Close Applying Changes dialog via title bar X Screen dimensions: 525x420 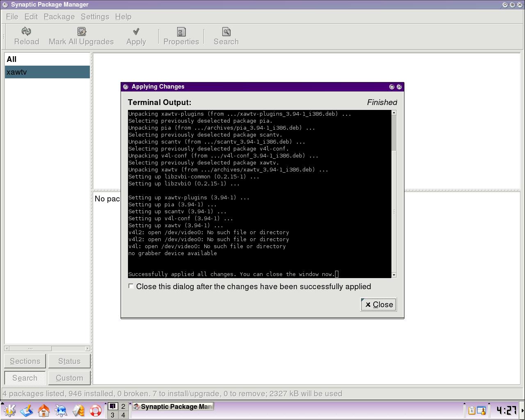399,87
